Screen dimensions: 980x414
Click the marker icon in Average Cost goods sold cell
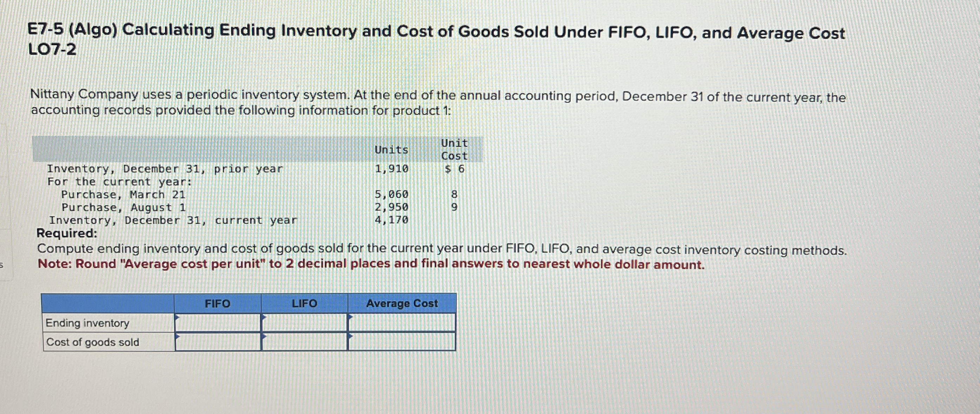(351, 337)
